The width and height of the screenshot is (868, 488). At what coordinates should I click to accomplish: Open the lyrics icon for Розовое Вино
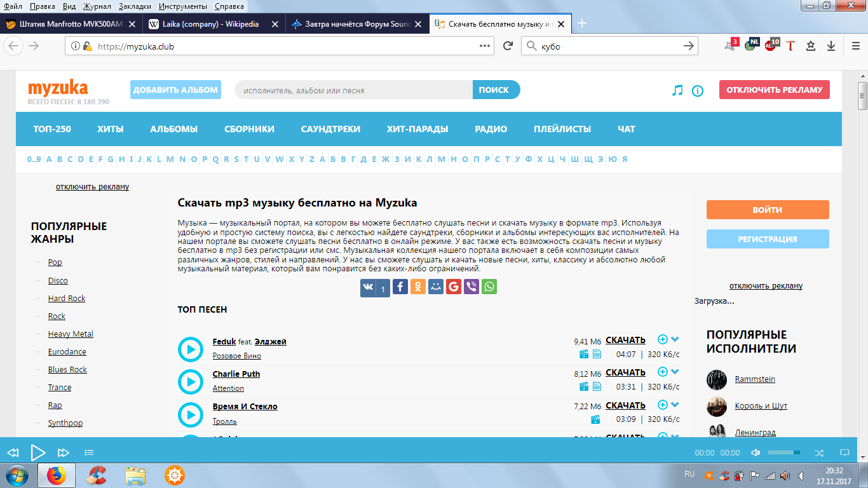point(597,354)
